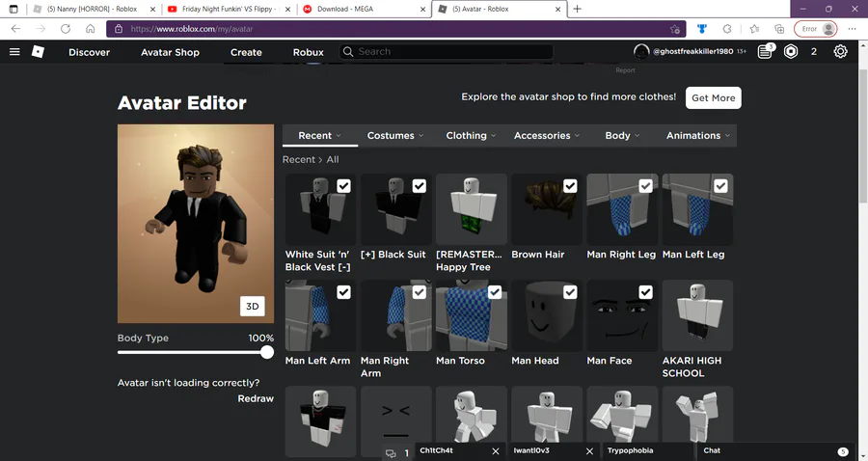Open the Chat panel header
The height and width of the screenshot is (461, 868).
click(775, 451)
